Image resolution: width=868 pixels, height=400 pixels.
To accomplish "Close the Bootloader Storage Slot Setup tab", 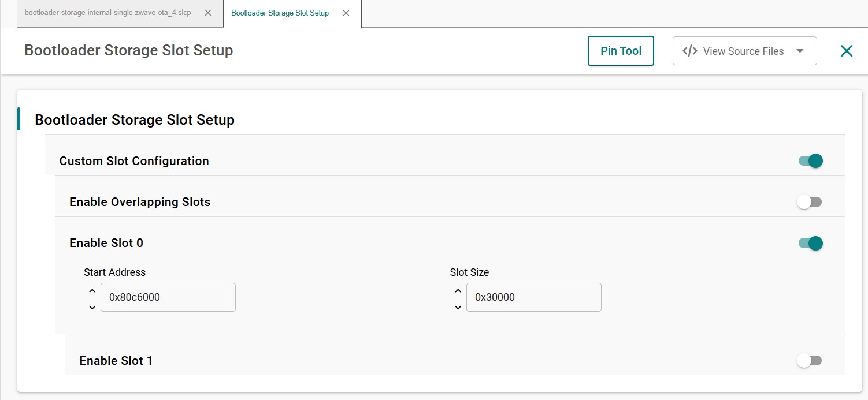I will (346, 13).
